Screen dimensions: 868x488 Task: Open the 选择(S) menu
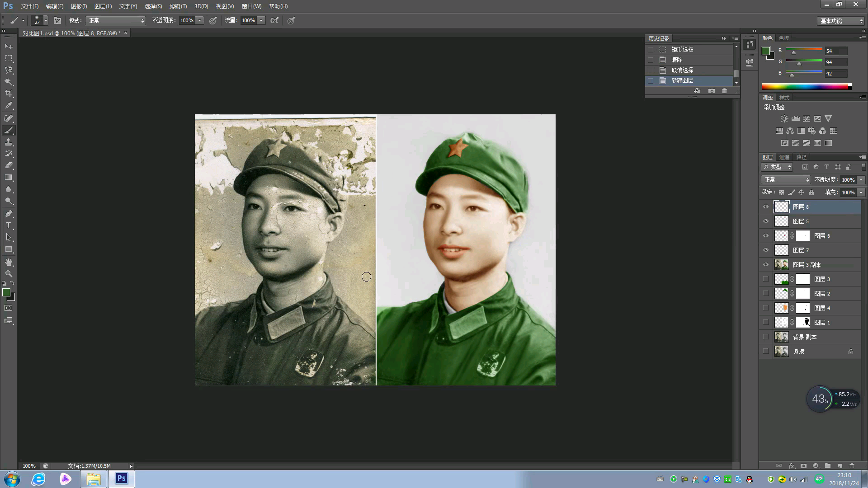tap(153, 6)
